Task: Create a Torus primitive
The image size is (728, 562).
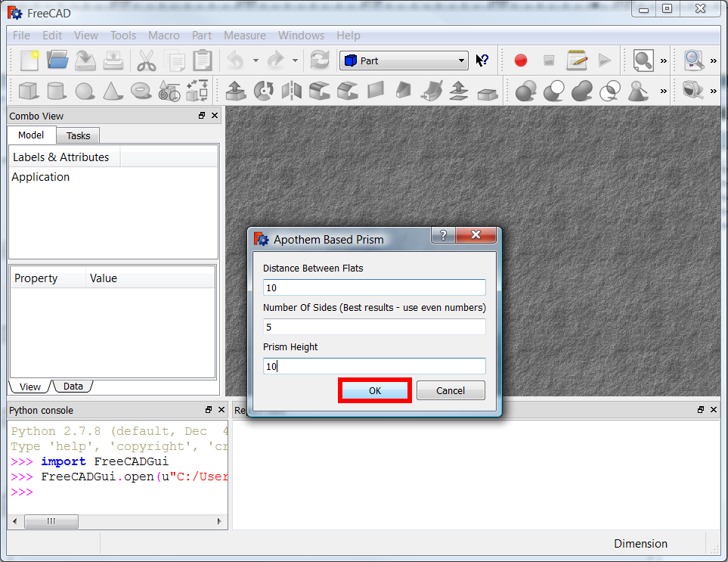Action: click(141, 91)
